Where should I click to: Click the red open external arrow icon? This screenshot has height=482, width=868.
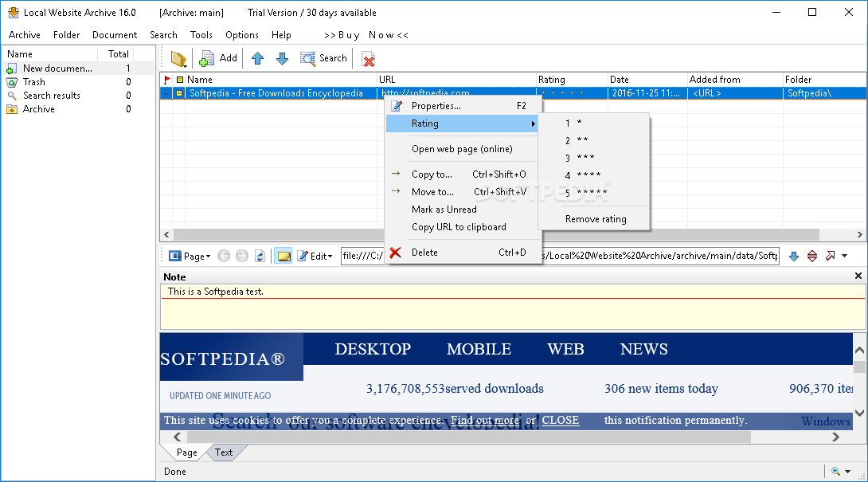[830, 256]
